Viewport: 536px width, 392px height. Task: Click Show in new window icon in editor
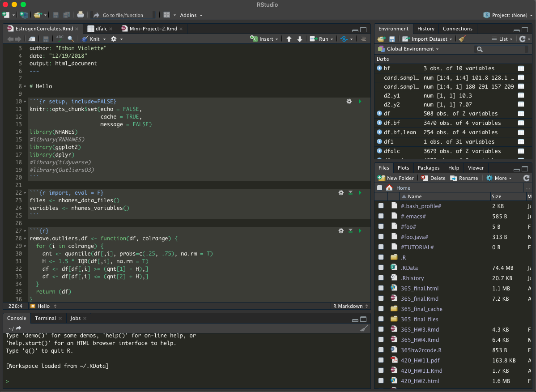(32, 39)
